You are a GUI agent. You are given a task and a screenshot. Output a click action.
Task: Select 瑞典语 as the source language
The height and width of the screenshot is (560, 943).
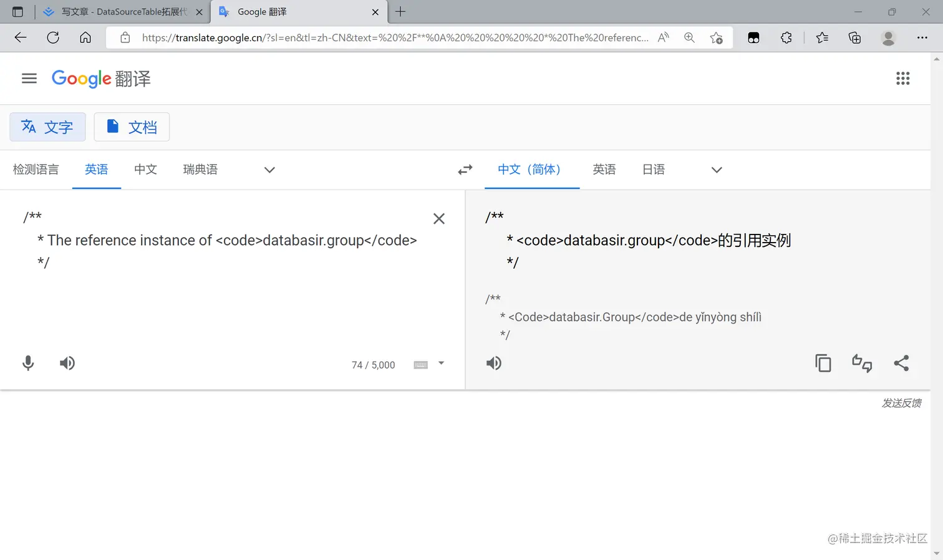pyautogui.click(x=200, y=170)
